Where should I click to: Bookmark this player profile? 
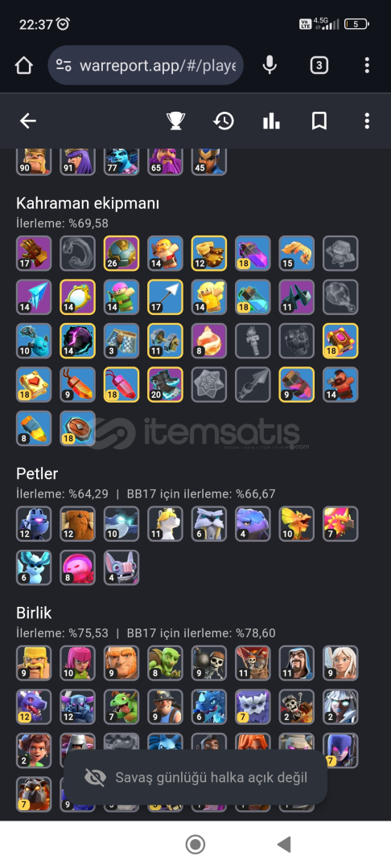tap(319, 121)
